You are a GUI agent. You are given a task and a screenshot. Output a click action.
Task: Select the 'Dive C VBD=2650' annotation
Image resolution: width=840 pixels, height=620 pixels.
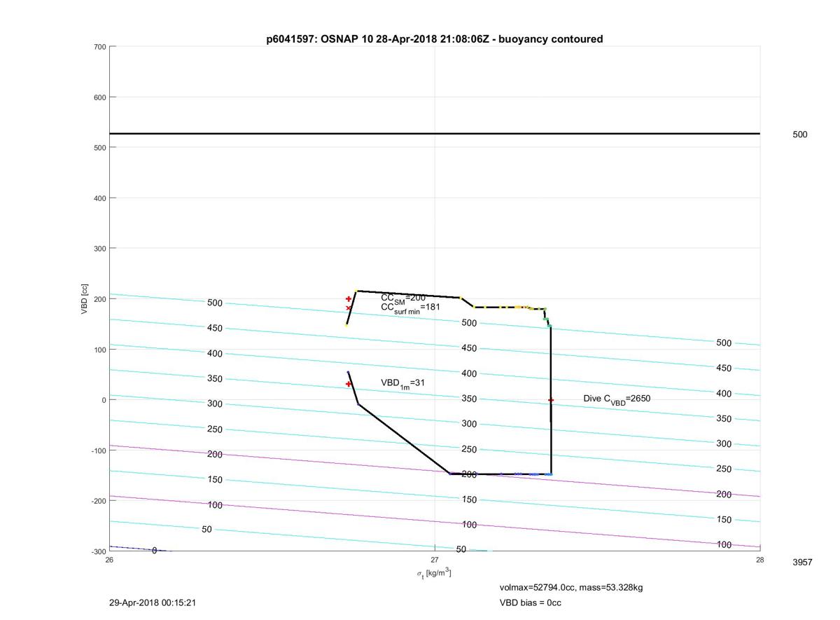pyautogui.click(x=617, y=399)
